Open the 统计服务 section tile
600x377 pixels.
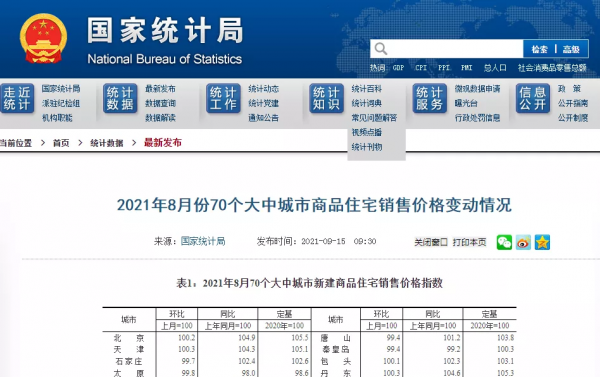[430, 98]
